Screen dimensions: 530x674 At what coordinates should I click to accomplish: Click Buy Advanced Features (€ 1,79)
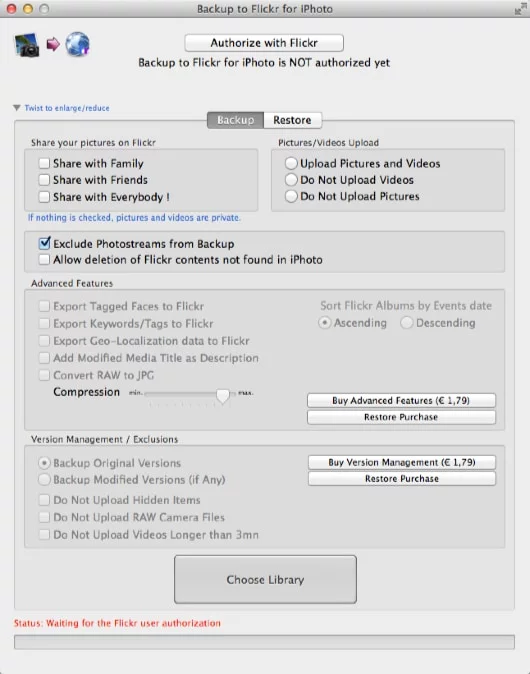[401, 400]
